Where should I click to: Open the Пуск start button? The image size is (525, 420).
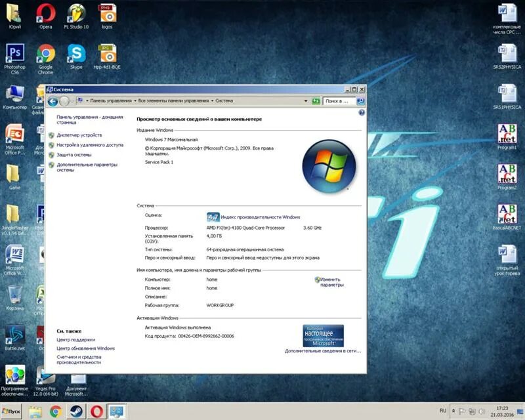(x=11, y=411)
